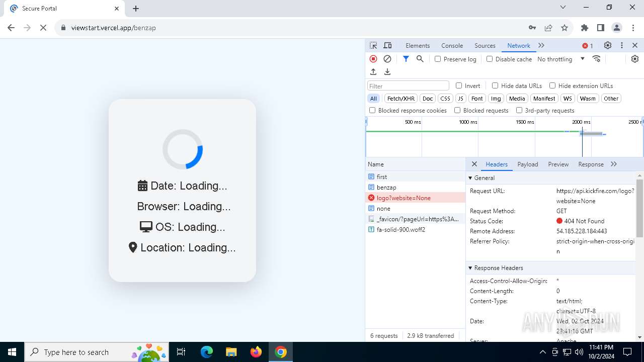Open the tab search chevron
This screenshot has width=644, height=362.
[x=563, y=8]
